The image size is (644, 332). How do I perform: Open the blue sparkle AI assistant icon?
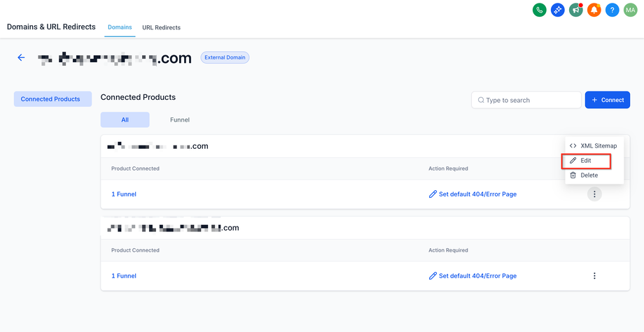557,10
